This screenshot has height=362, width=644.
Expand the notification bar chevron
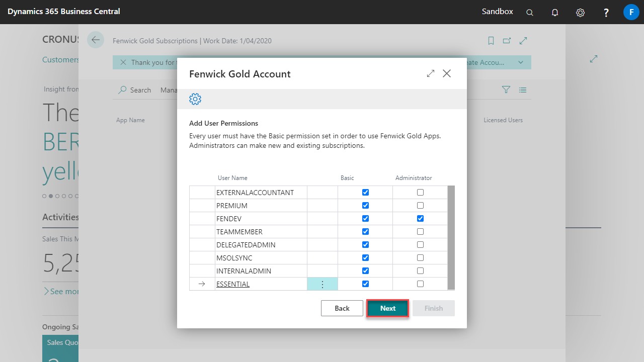[521, 62]
